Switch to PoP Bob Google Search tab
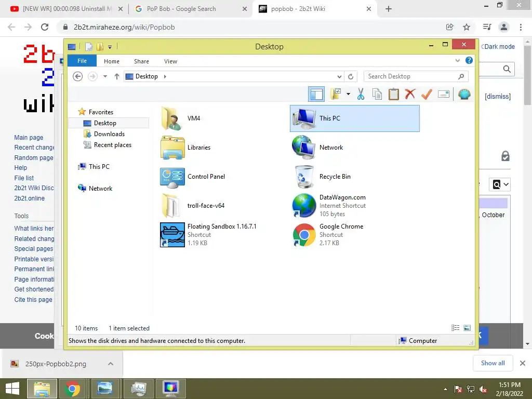The width and height of the screenshot is (532, 399). click(191, 9)
